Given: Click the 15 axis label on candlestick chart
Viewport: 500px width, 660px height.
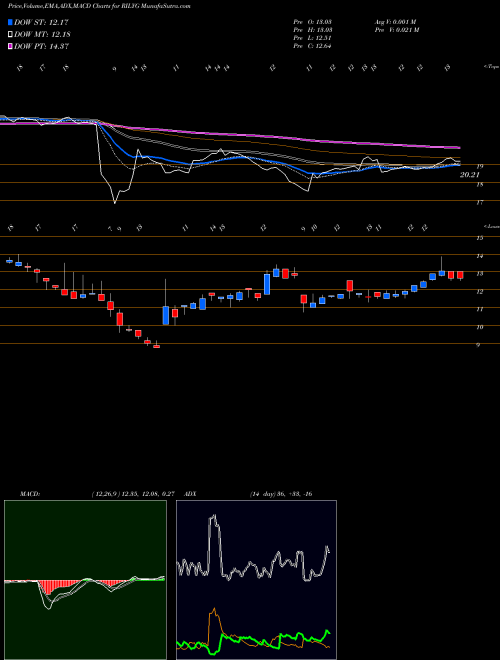Looking at the screenshot, I should 479,238.
